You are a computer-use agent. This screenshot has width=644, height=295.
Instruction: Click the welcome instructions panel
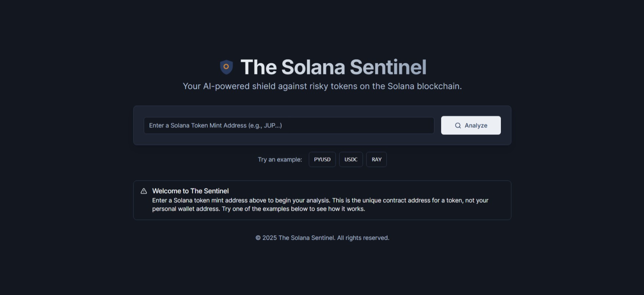point(322,200)
